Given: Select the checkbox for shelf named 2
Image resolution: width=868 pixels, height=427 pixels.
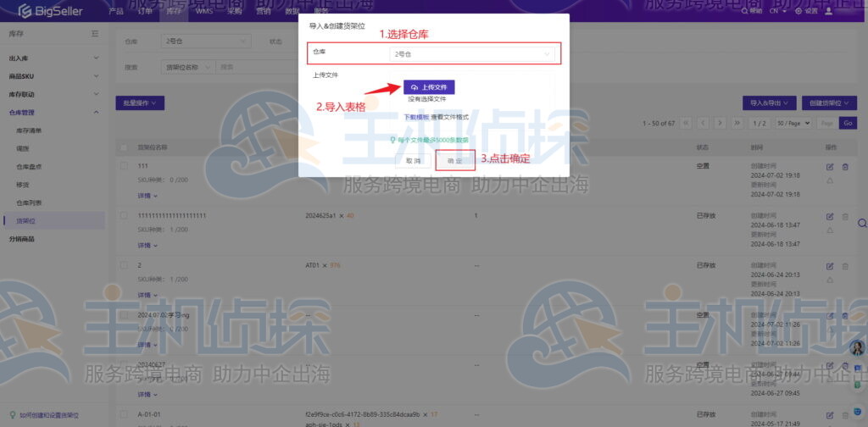Looking at the screenshot, I should (124, 265).
